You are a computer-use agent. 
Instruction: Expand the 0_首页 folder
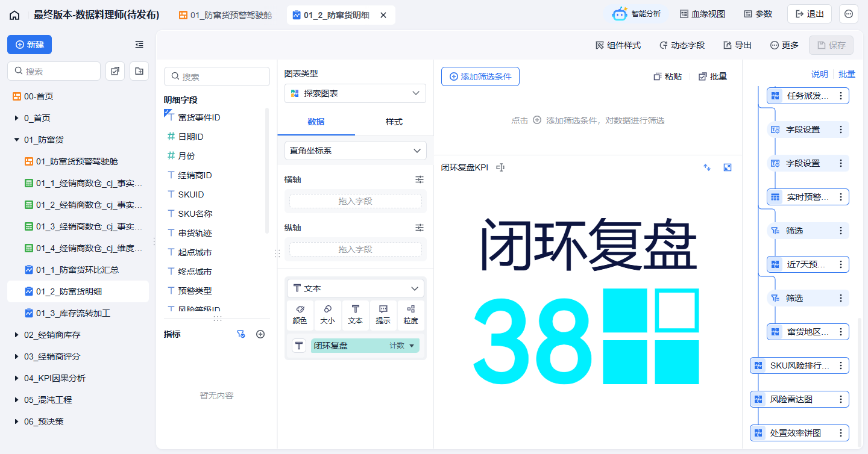(x=16, y=118)
